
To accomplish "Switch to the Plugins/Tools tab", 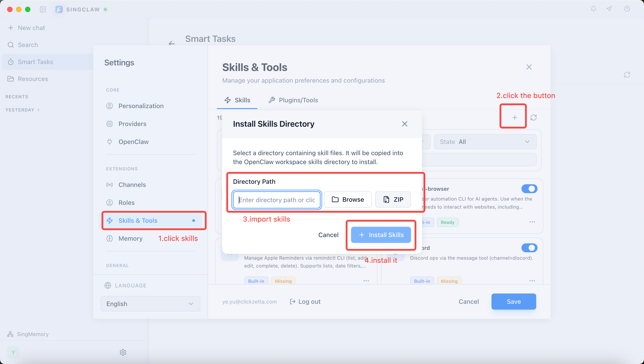I will click(x=293, y=100).
